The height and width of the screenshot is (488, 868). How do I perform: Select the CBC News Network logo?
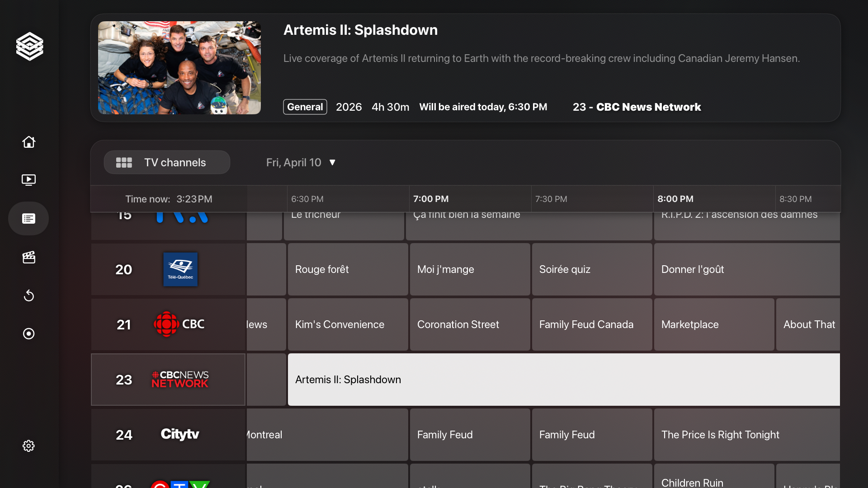[180, 380]
